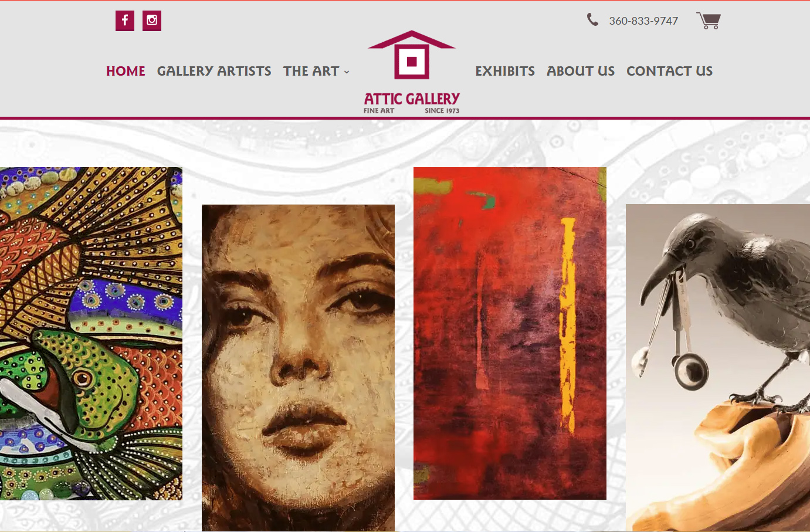Open the colorful fish painting thumbnail

[x=91, y=334]
